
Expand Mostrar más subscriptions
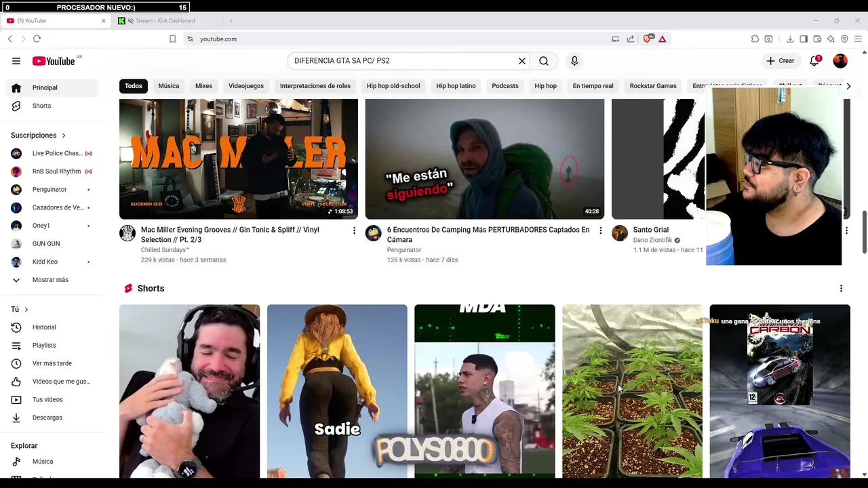coord(52,280)
